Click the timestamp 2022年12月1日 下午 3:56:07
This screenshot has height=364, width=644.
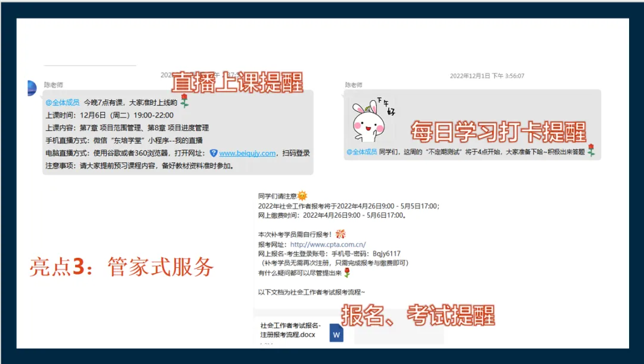point(487,76)
